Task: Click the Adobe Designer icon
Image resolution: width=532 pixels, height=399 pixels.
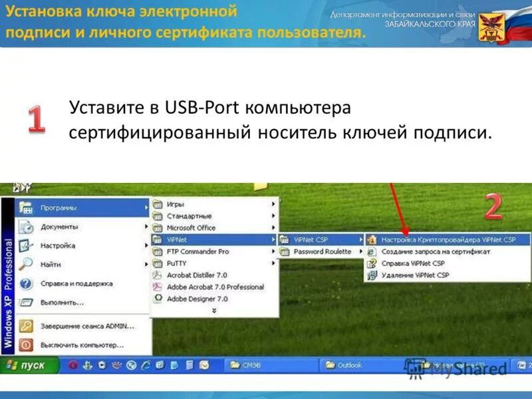Action: pyautogui.click(x=158, y=299)
